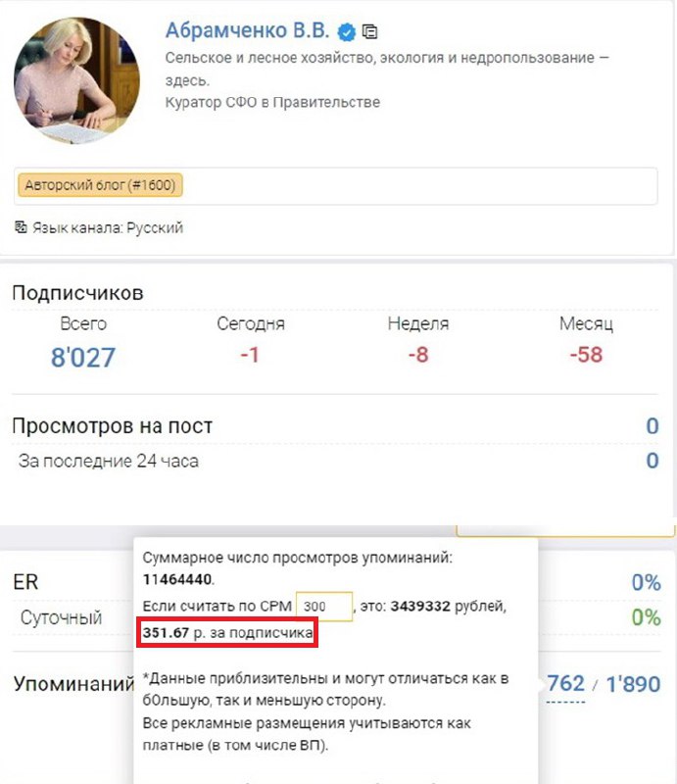This screenshot has width=677, height=784.
Task: Click monthly subscriber change -58
Action: coord(586,355)
